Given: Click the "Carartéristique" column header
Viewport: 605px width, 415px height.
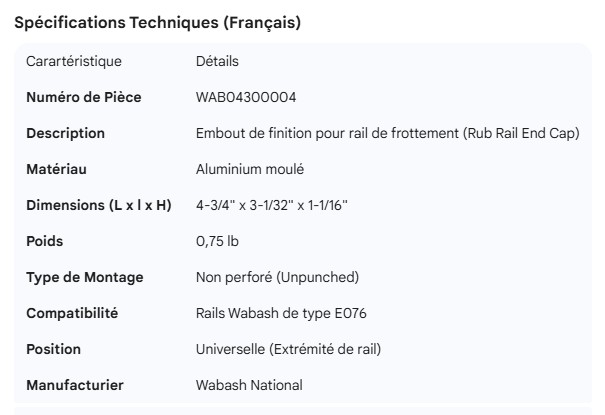Looking at the screenshot, I should tap(74, 62).
